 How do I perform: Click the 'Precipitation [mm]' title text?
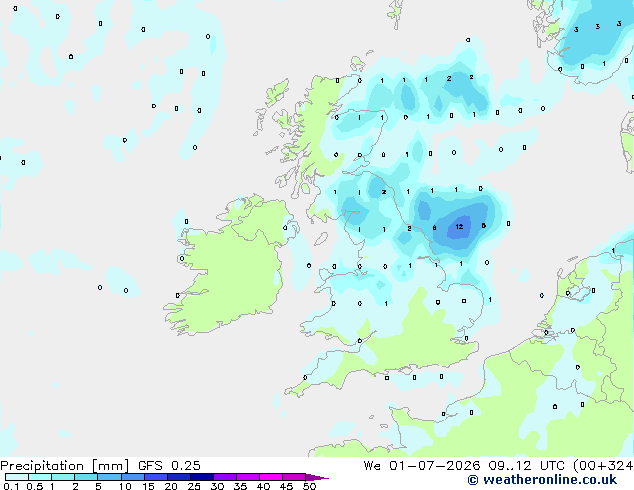64,466
